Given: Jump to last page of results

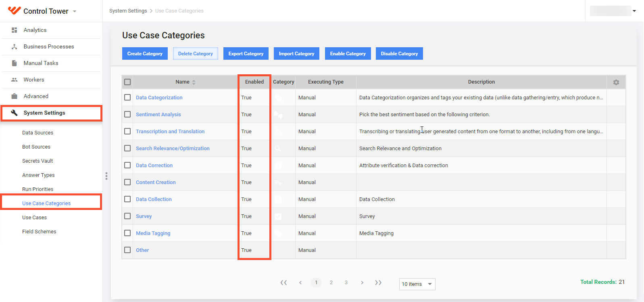Looking at the screenshot, I should click(378, 283).
